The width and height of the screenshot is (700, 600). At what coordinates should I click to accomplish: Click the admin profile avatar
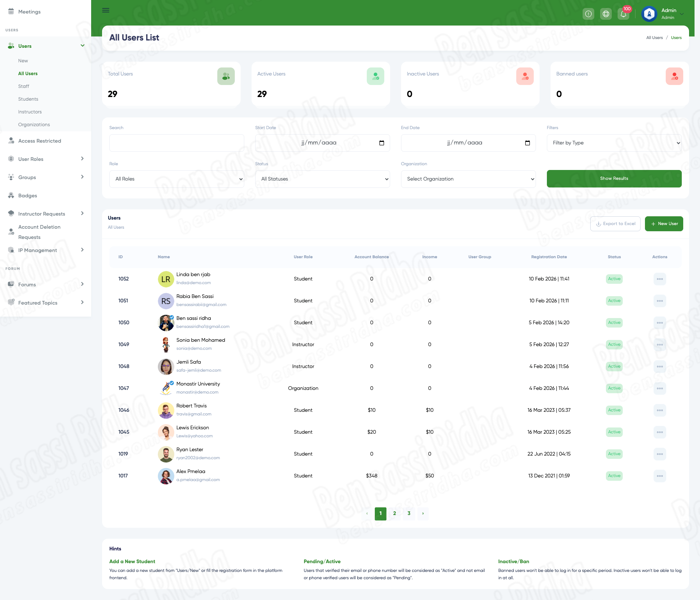tap(649, 14)
